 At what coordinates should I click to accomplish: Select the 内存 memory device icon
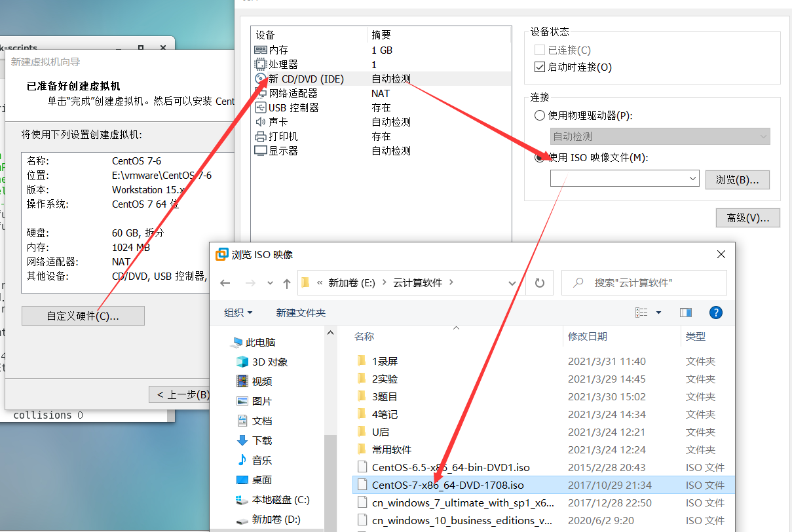click(260, 50)
